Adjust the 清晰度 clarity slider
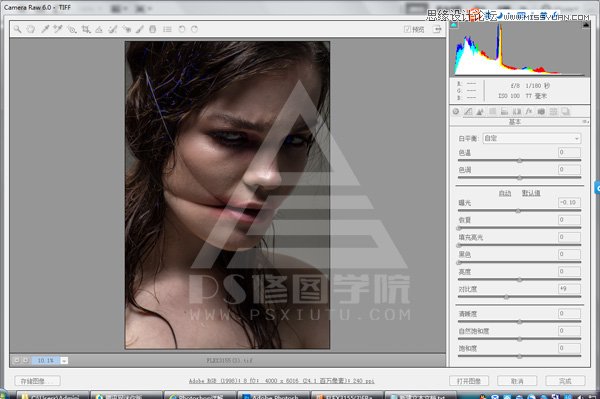 point(520,322)
